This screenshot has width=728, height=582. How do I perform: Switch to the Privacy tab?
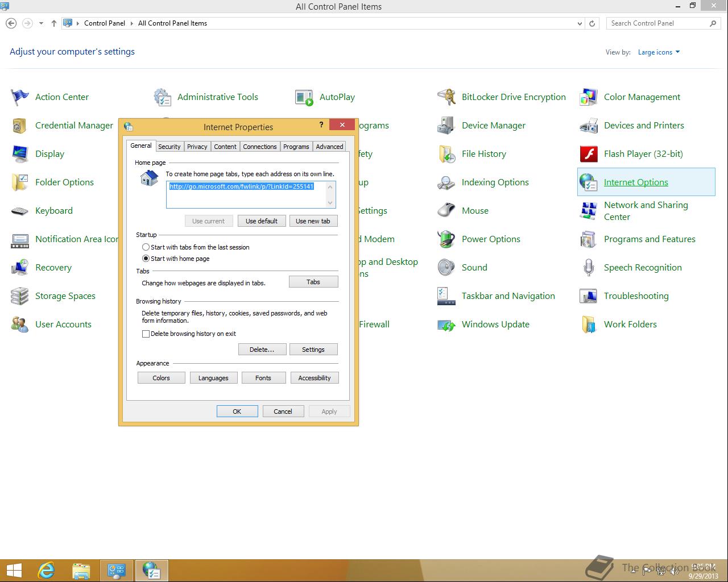coord(197,147)
